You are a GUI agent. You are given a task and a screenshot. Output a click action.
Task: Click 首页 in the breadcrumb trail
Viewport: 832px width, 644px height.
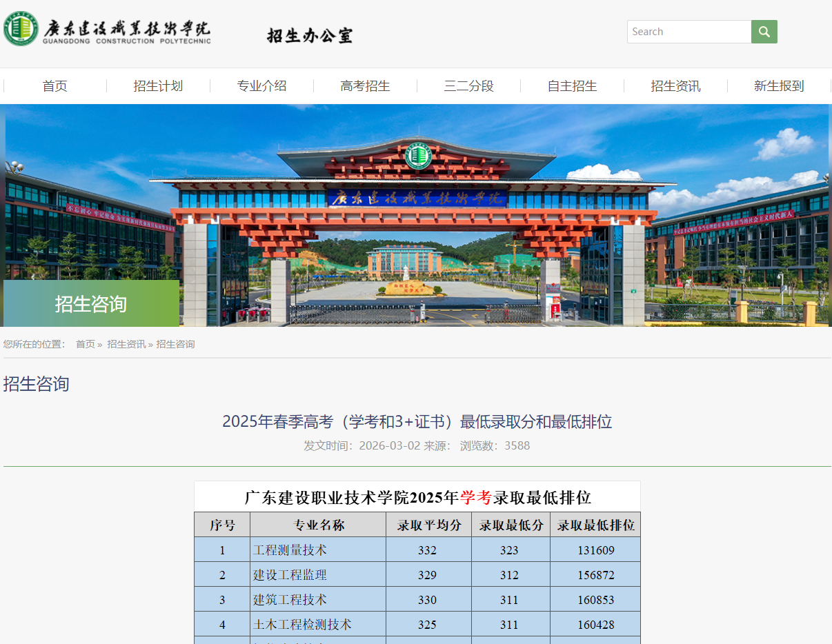[x=86, y=344]
